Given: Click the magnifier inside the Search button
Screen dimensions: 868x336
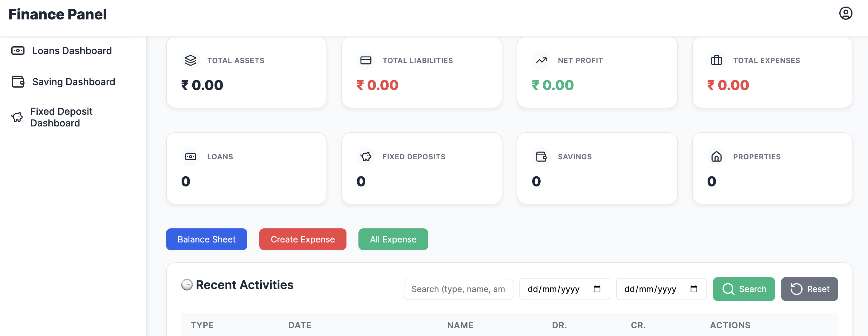Looking at the screenshot, I should 728,289.
